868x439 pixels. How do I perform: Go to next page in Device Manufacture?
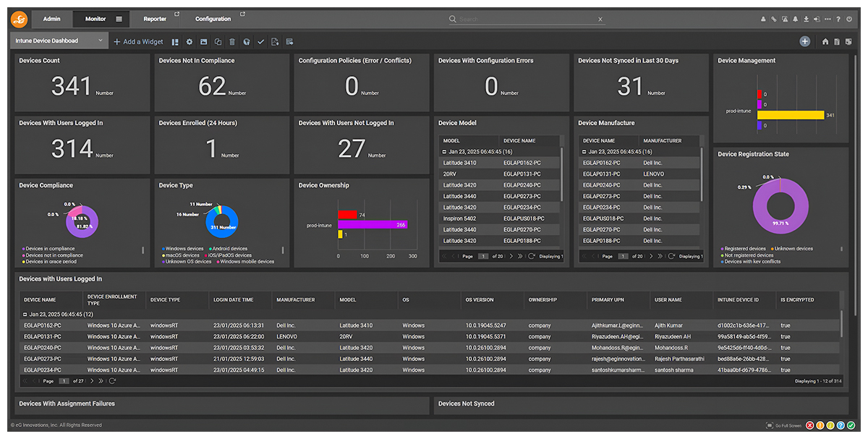(652, 256)
